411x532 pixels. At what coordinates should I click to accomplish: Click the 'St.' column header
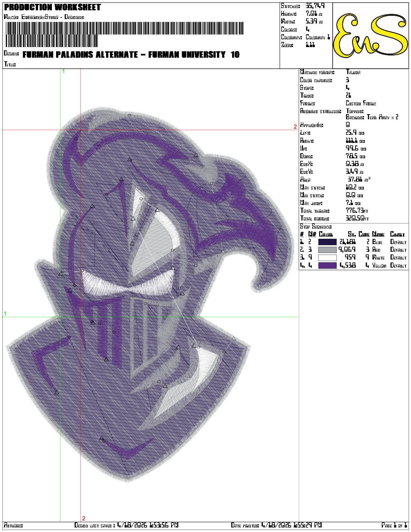point(352,234)
